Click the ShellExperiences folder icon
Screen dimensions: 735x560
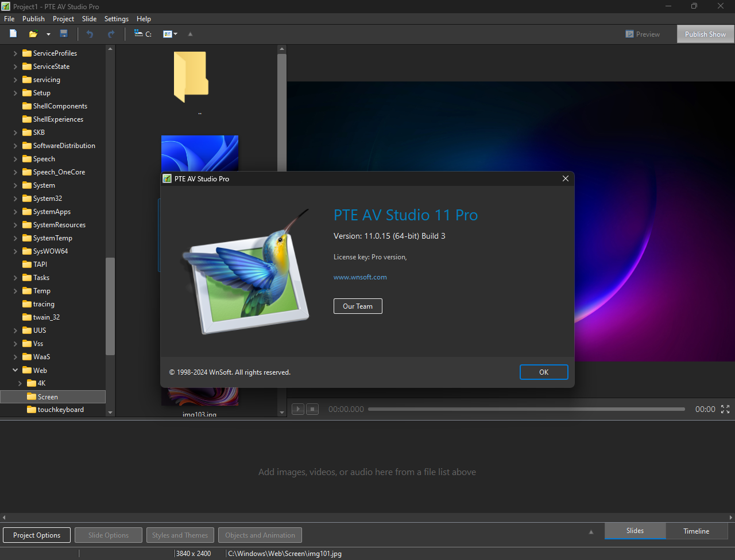click(x=27, y=119)
